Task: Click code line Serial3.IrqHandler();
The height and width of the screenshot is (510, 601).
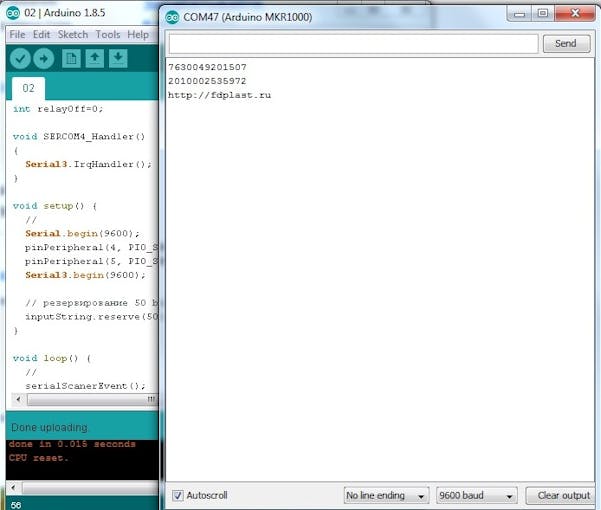Action: pos(89,164)
